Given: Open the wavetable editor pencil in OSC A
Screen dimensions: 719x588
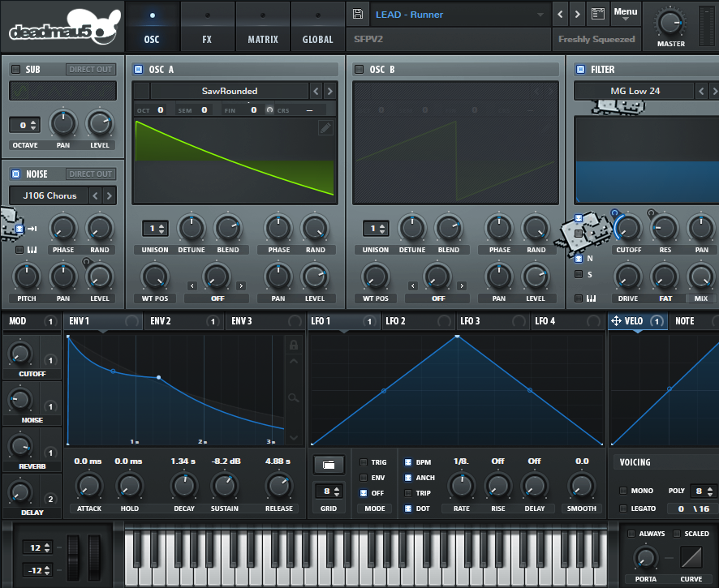Looking at the screenshot, I should pyautogui.click(x=325, y=128).
